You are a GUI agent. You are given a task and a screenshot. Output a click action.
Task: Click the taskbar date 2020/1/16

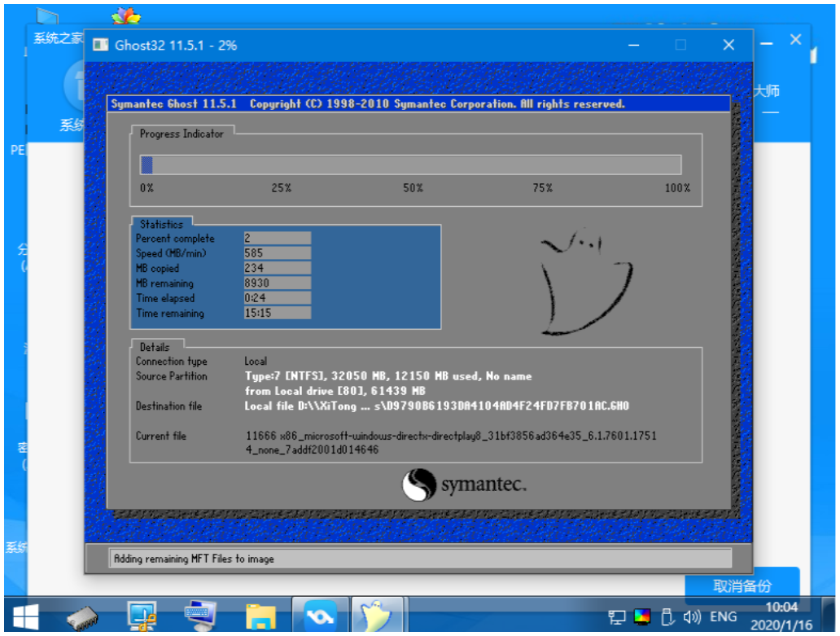tap(781, 625)
